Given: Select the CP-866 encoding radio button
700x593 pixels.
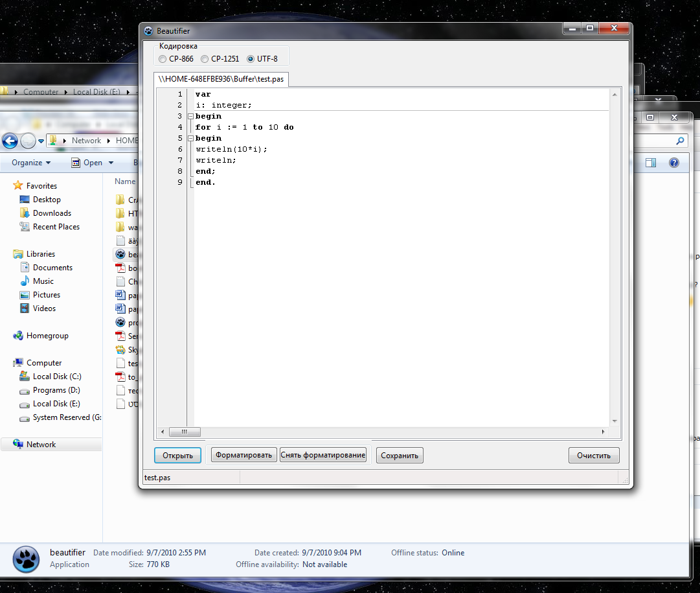Looking at the screenshot, I should coord(163,59).
